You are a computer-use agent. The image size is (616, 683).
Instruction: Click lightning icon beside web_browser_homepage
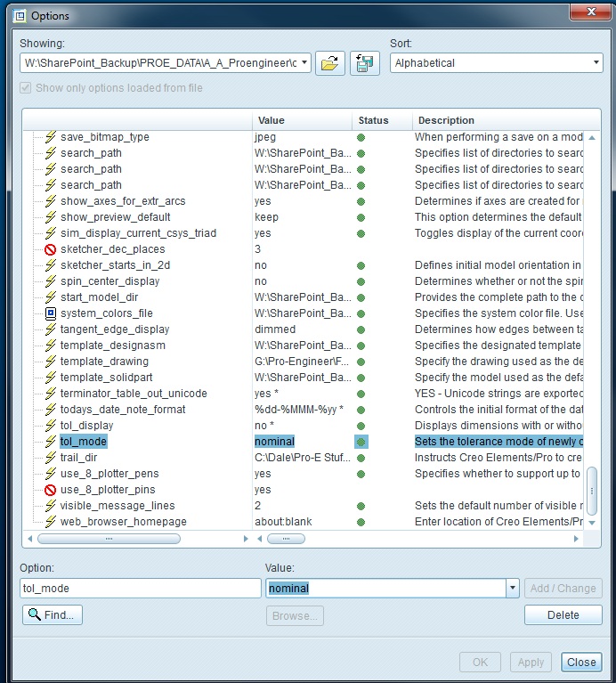click(51, 522)
